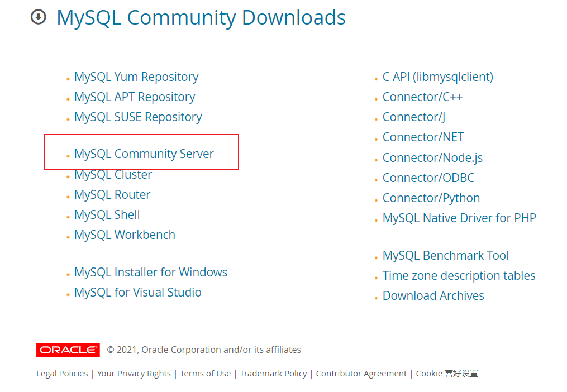Open the Download Archives page

(x=433, y=295)
